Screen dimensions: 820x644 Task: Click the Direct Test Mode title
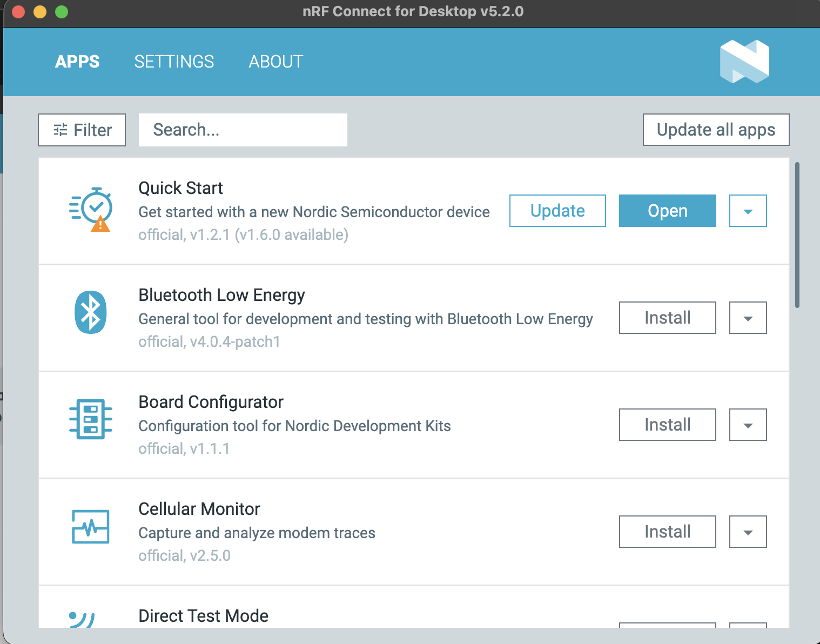[x=204, y=616]
